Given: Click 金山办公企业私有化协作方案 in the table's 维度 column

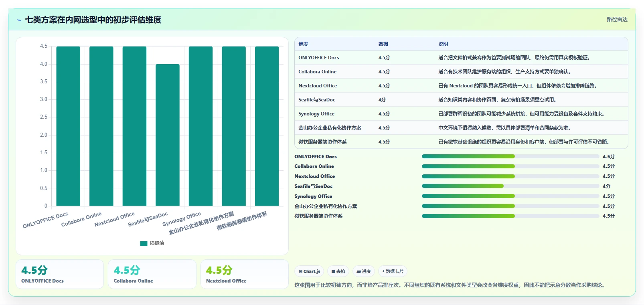Looking at the screenshot, I should 330,128.
